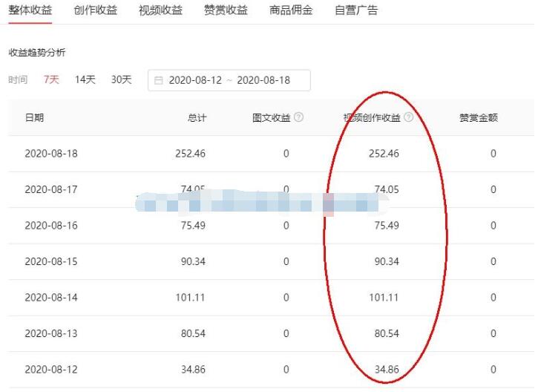The height and width of the screenshot is (392, 538).
Task: Choose the 14天 time range
Action: 85,79
